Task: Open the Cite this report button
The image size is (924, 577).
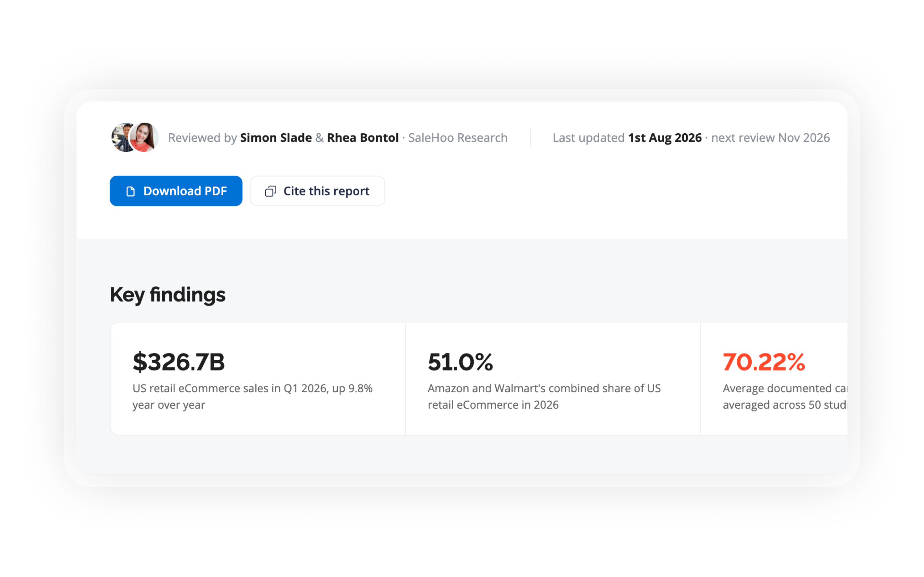Action: pos(317,191)
